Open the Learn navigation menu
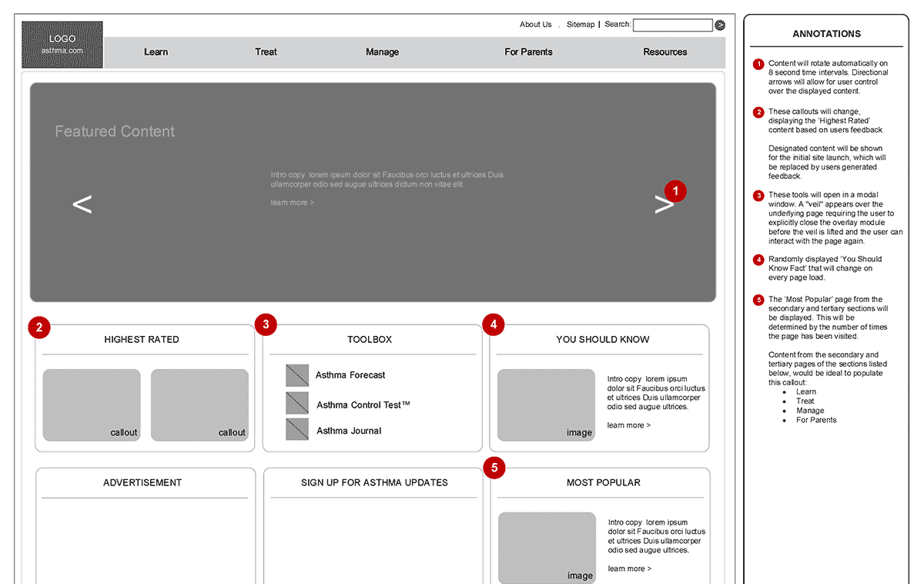The width and height of the screenshot is (924, 584). point(156,52)
